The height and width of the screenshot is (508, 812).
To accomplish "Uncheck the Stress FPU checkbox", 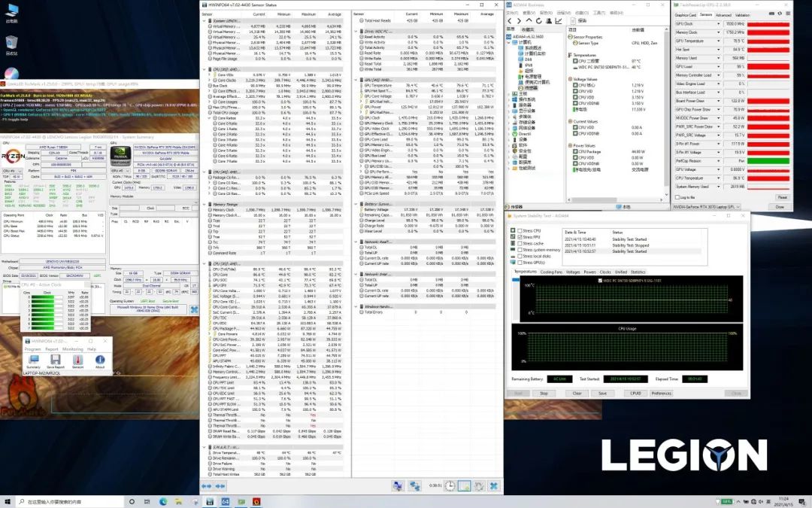I will [520, 236].
